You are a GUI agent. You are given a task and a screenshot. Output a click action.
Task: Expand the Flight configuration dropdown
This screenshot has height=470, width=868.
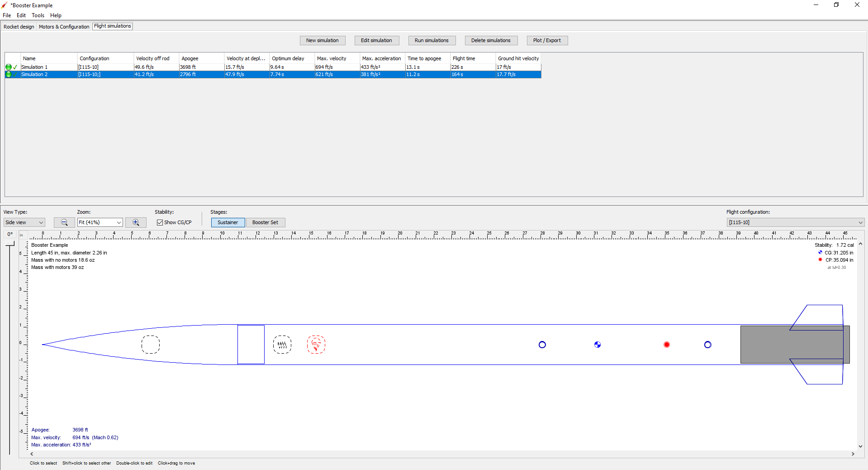tap(796, 222)
